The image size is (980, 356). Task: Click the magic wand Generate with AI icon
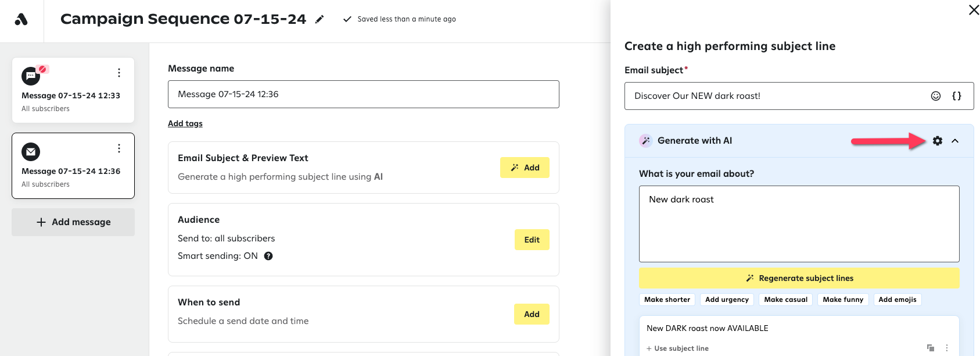pos(645,141)
